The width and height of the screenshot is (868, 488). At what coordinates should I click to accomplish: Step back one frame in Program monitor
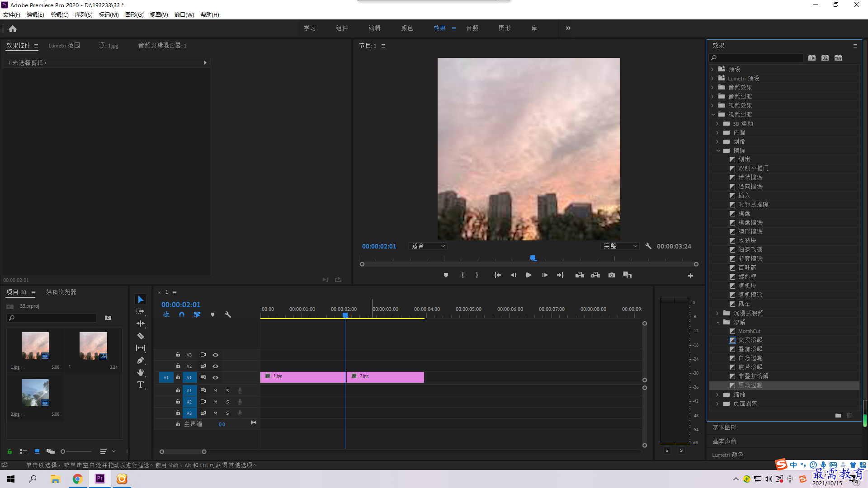pyautogui.click(x=513, y=275)
